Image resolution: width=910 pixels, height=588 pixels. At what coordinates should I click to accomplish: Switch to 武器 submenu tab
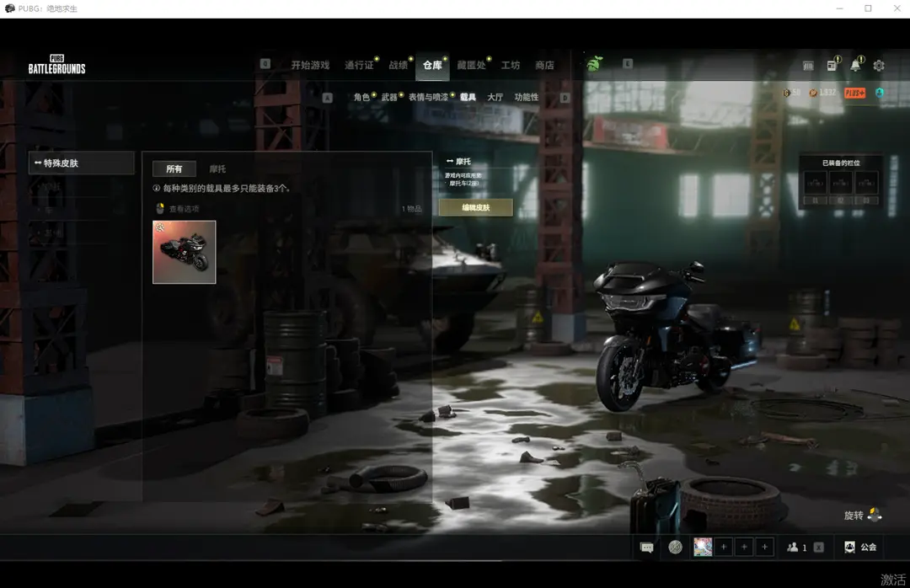pos(389,97)
